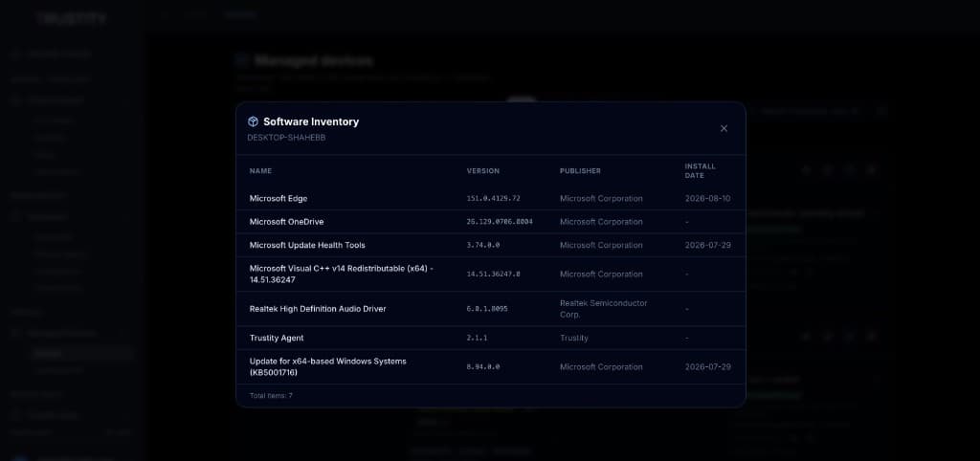The image size is (980, 461).
Task: Click Microsoft Edge version 151.0.4129.72
Action: (493, 199)
